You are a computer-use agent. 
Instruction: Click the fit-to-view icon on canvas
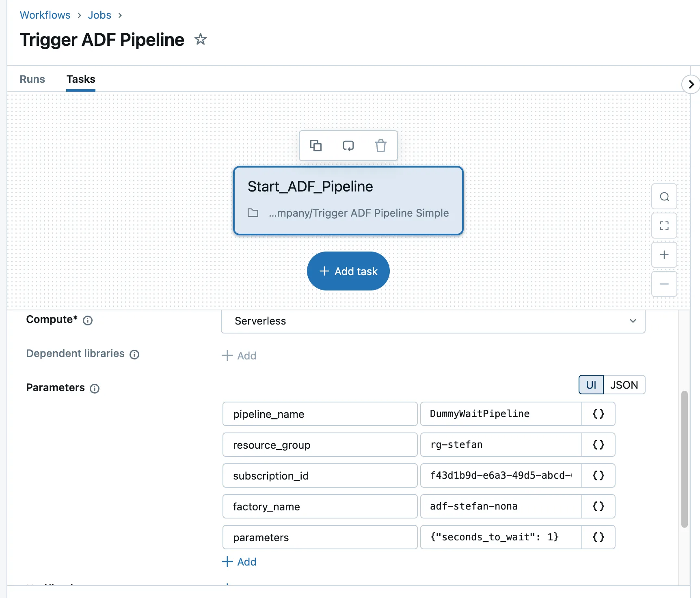664,226
